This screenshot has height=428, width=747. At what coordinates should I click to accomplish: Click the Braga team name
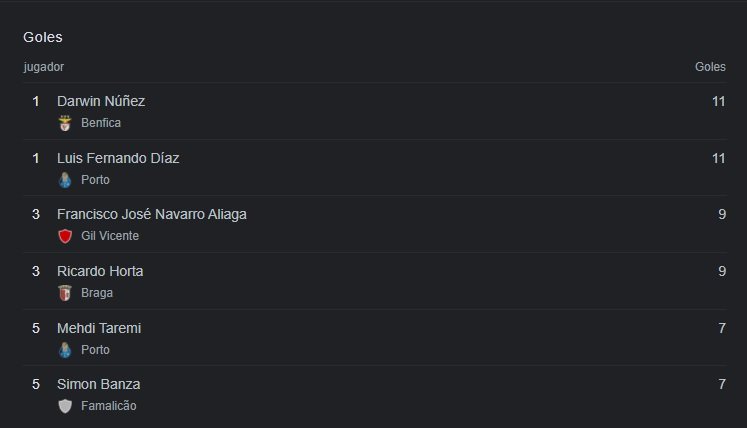97,293
